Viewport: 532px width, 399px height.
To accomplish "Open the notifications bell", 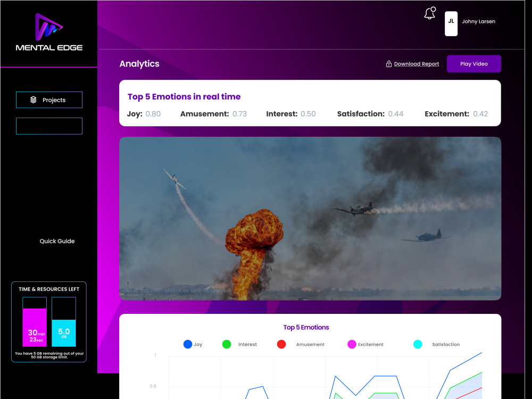I will 430,13.
